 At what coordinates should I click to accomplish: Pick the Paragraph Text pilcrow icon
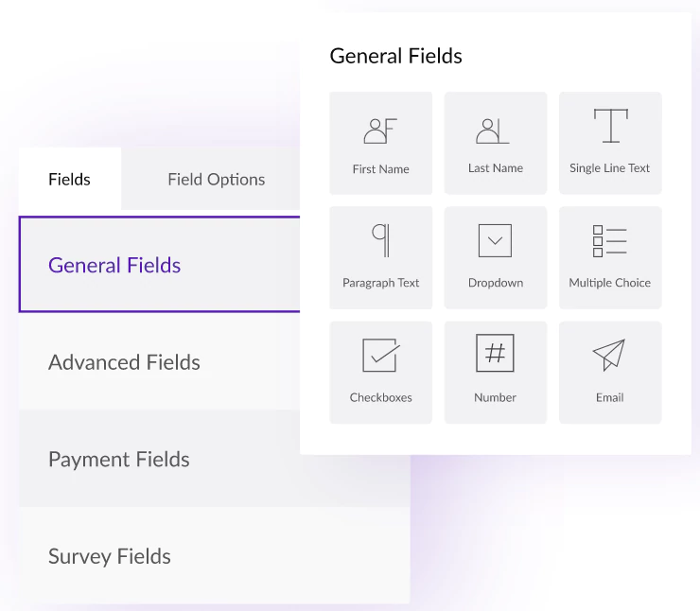pyautogui.click(x=380, y=241)
